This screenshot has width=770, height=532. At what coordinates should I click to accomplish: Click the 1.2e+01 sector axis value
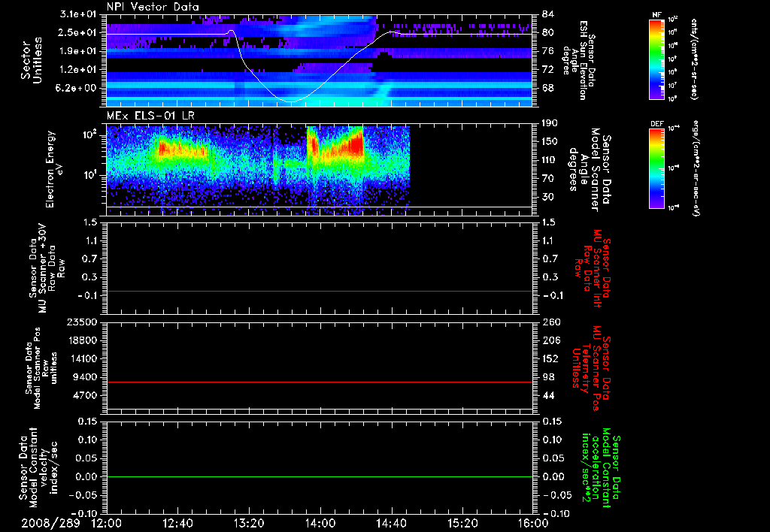(78, 70)
